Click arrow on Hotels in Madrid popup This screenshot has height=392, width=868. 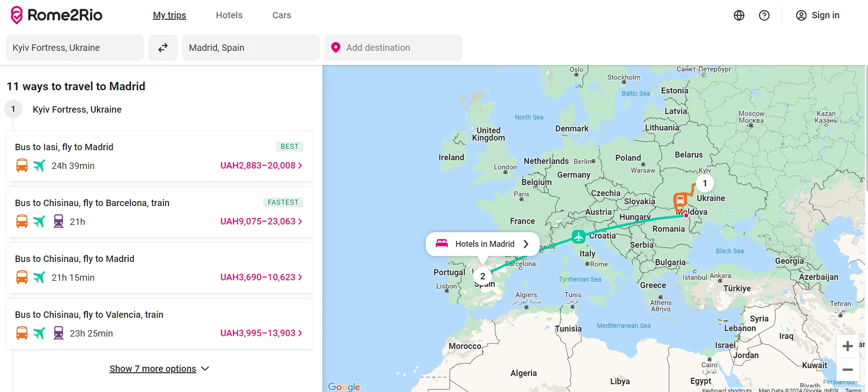click(x=526, y=244)
